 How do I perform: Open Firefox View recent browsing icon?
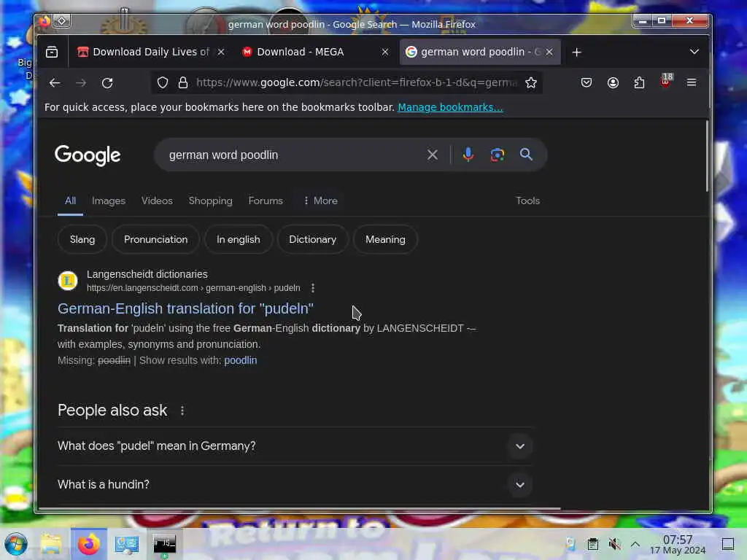(52, 52)
